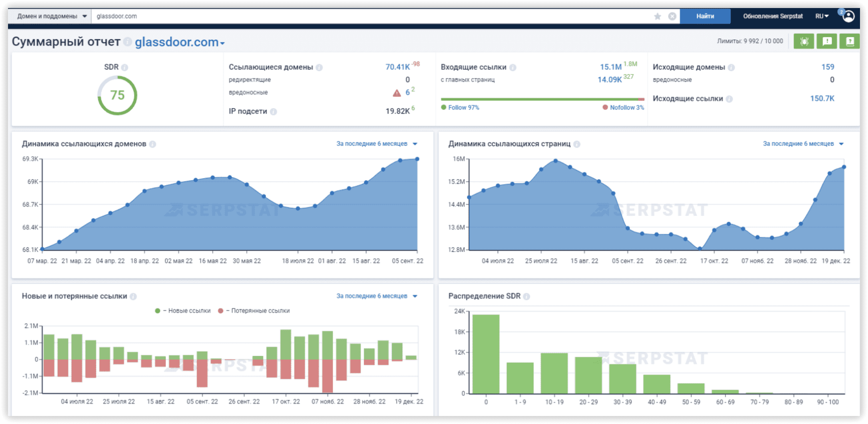Open period dropdown for Динамика ссылающихся страниц
The width and height of the screenshot is (868, 424).
803,144
